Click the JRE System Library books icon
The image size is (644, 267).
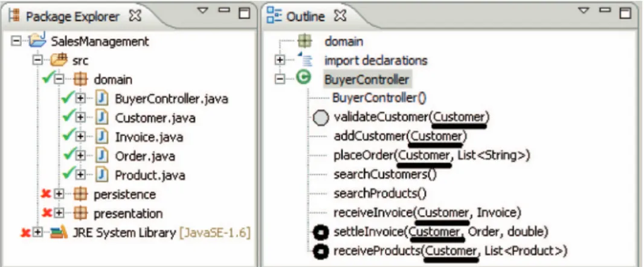coord(59,233)
